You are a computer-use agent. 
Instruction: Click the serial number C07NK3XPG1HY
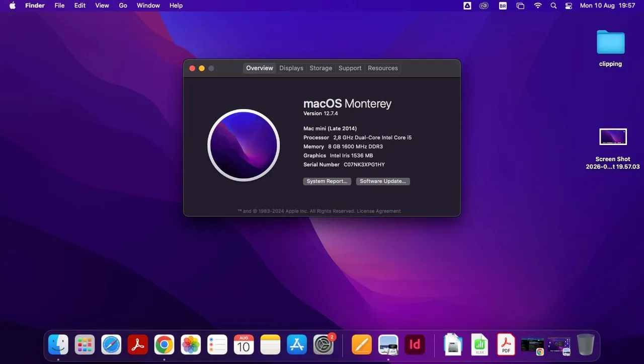364,165
